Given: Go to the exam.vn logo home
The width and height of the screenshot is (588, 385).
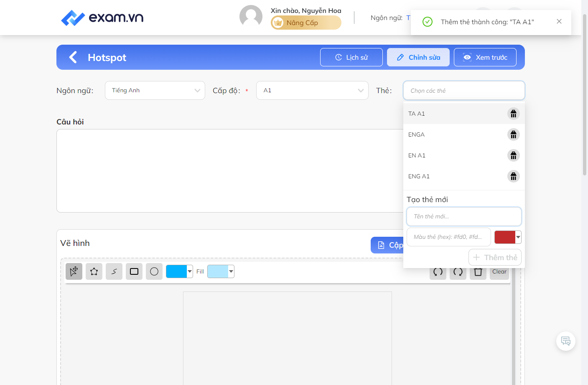Looking at the screenshot, I should tap(102, 18).
